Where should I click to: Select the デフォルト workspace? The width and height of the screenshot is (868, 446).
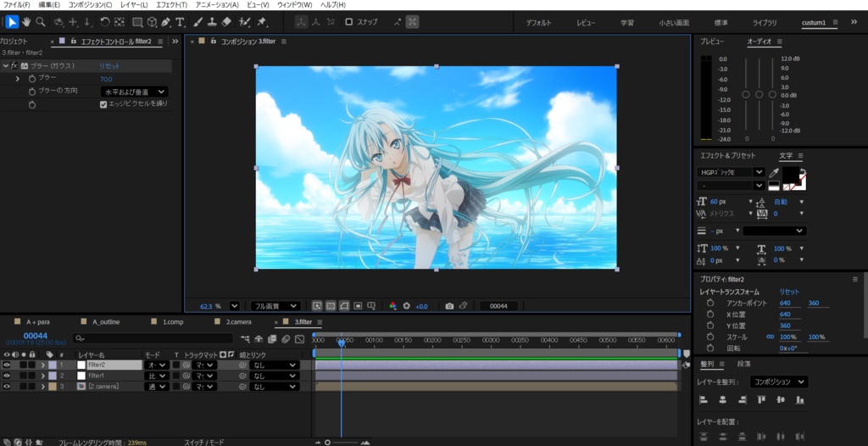[538, 23]
